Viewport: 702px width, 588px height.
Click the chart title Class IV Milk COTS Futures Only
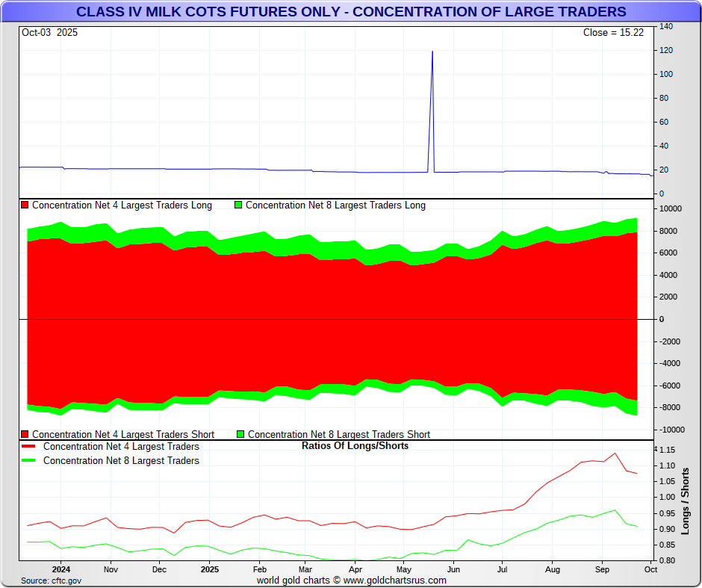tap(351, 12)
